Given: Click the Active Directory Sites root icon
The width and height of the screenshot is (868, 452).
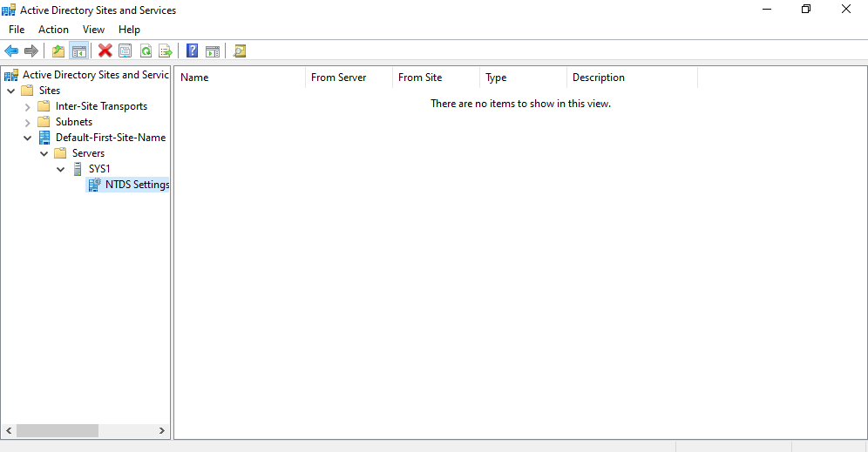Looking at the screenshot, I should point(11,75).
